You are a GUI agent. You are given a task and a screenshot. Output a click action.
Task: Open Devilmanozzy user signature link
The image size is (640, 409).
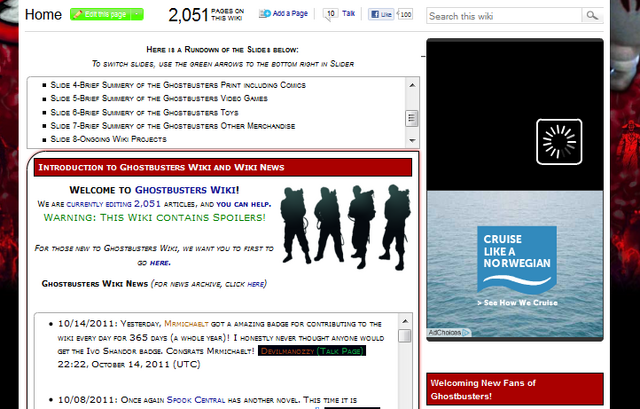tap(287, 351)
